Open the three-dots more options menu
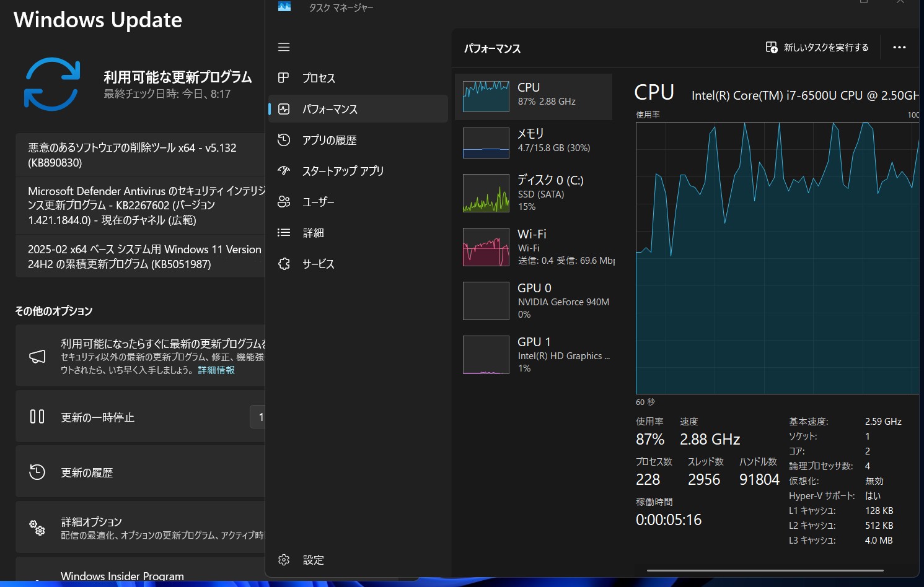Image resolution: width=924 pixels, height=587 pixels. point(899,48)
